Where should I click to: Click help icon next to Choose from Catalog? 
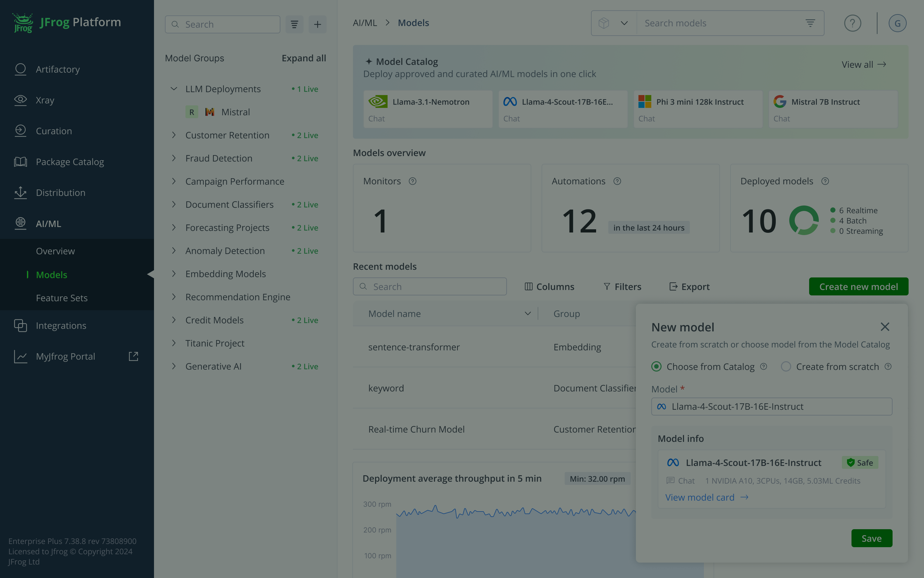coord(764,367)
